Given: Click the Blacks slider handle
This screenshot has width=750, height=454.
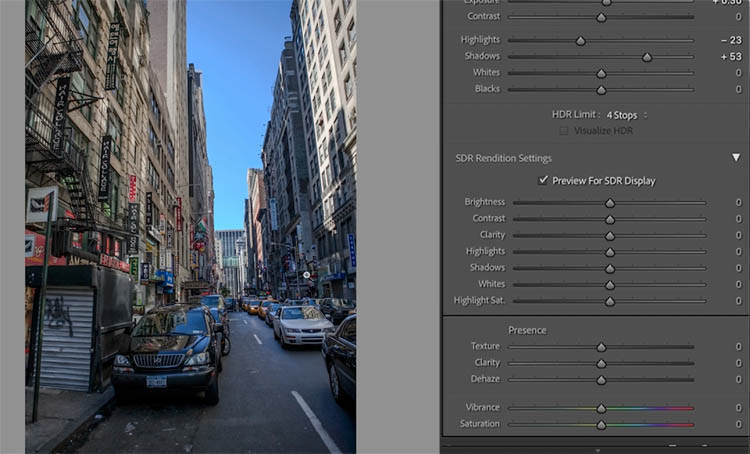Looking at the screenshot, I should pos(601,90).
